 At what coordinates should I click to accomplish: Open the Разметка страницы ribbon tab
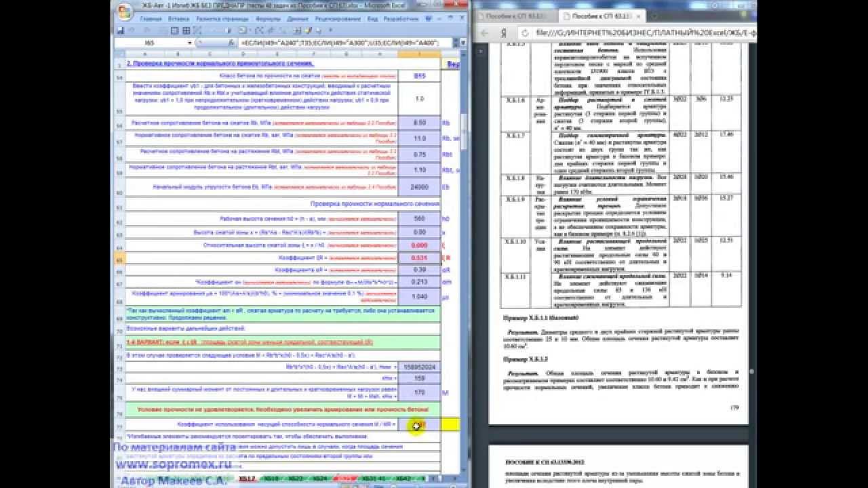[x=222, y=19]
